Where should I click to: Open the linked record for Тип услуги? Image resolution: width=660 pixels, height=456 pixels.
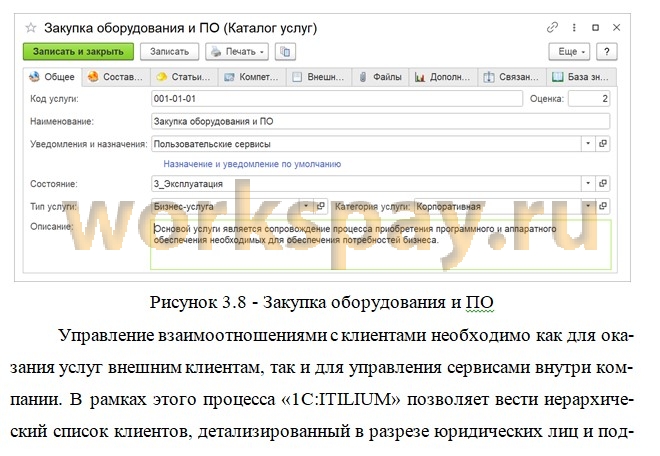[x=319, y=207]
